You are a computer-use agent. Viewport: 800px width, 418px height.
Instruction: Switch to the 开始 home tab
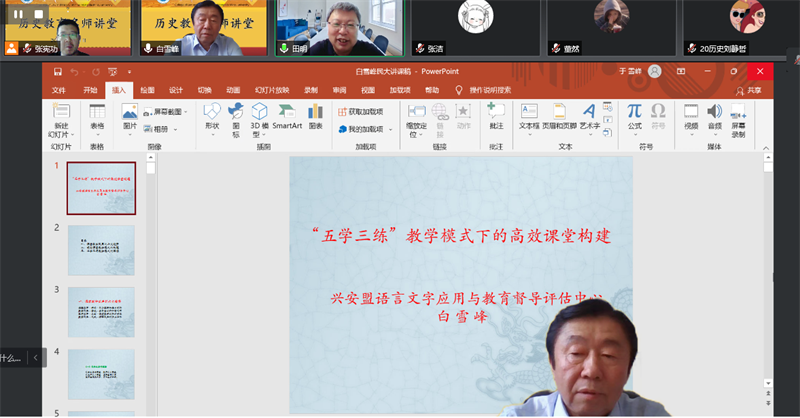point(90,90)
